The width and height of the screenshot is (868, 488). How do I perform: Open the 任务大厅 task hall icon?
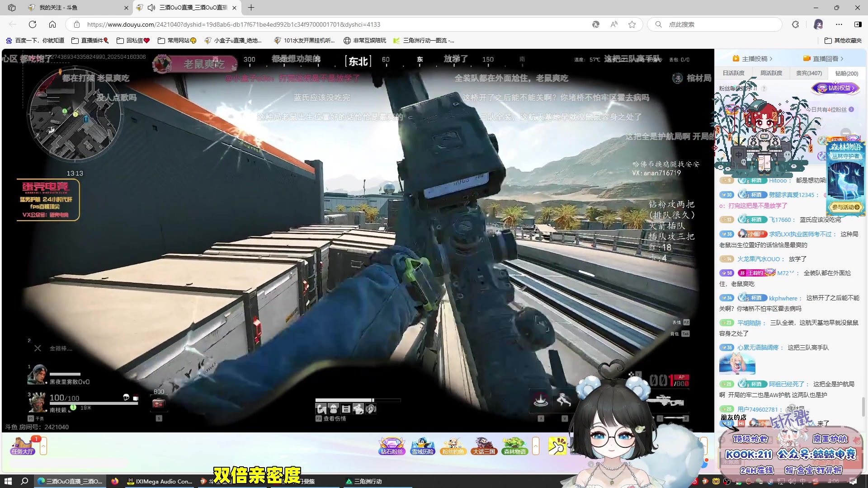(23, 446)
